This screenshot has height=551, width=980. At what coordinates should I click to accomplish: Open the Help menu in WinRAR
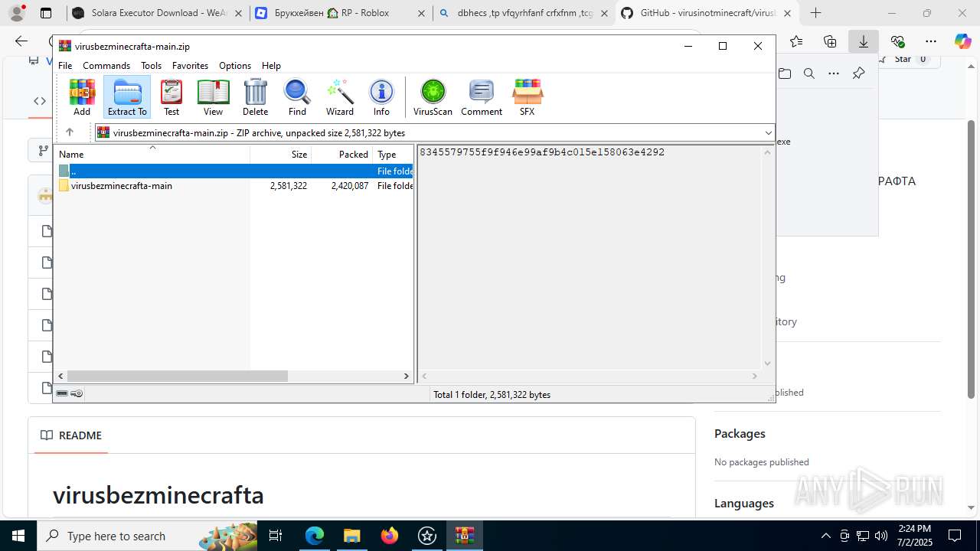pyautogui.click(x=271, y=66)
